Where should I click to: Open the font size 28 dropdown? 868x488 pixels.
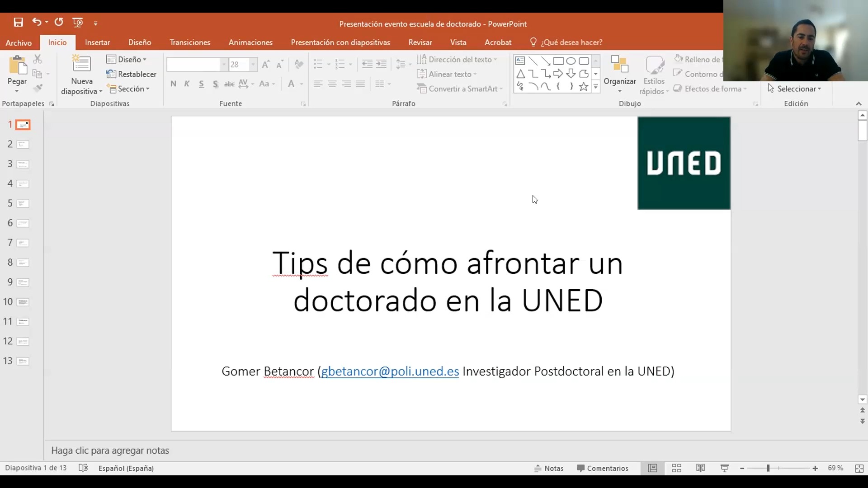point(253,65)
